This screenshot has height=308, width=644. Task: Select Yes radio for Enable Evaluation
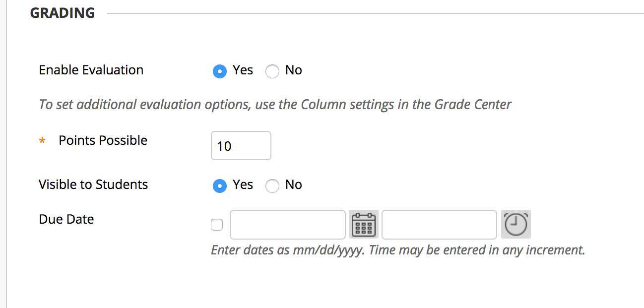(x=219, y=71)
